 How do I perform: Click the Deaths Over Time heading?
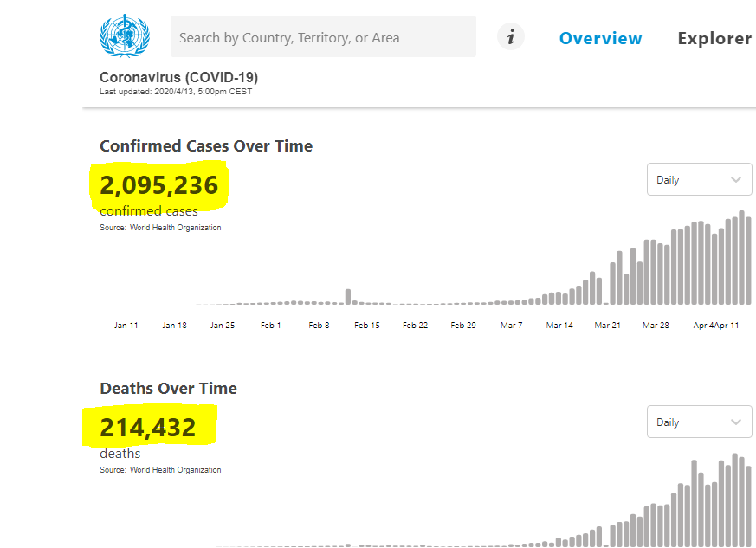168,389
